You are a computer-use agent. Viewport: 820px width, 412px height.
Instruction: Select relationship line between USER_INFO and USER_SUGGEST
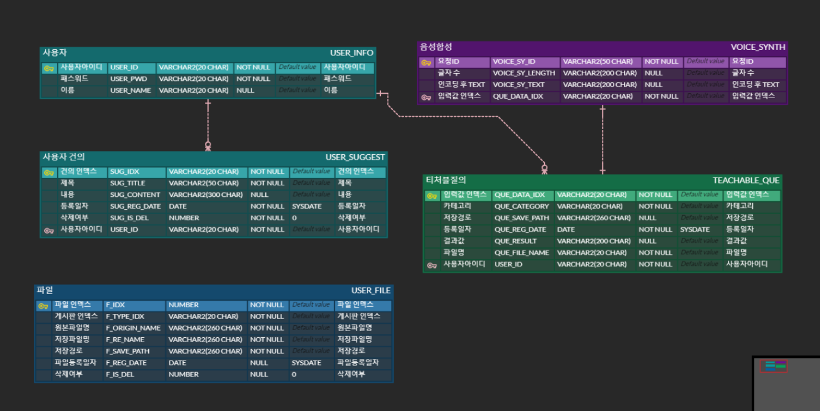[208, 124]
